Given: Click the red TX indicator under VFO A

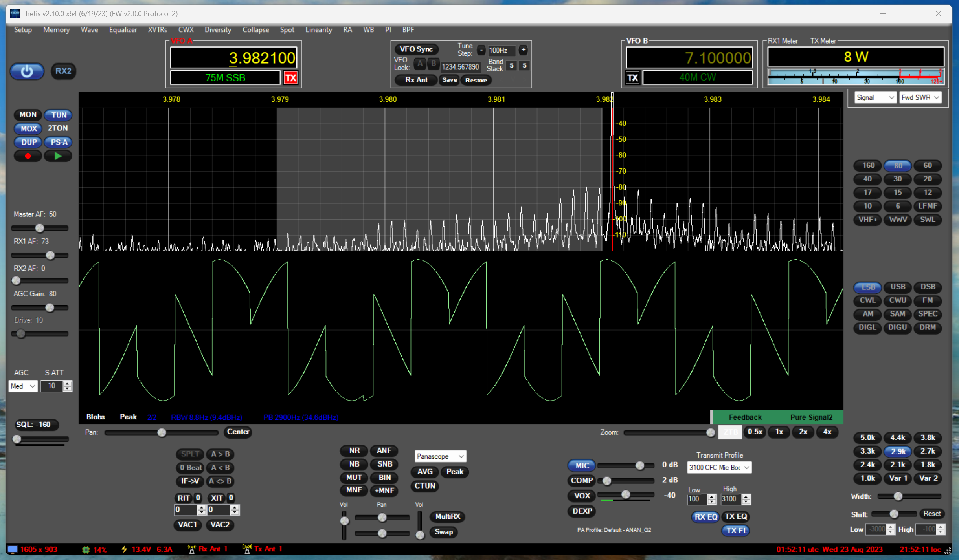Looking at the screenshot, I should click(290, 78).
